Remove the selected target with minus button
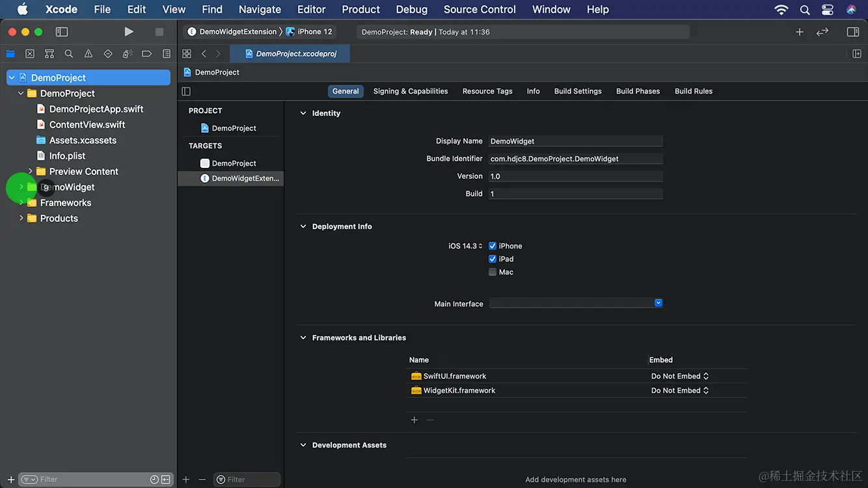The height and width of the screenshot is (488, 868). tap(202, 480)
